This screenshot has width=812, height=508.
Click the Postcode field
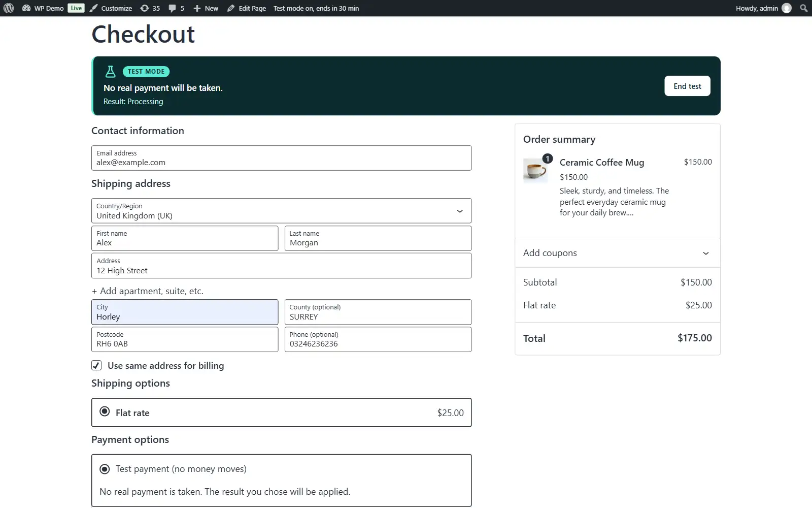tap(185, 339)
